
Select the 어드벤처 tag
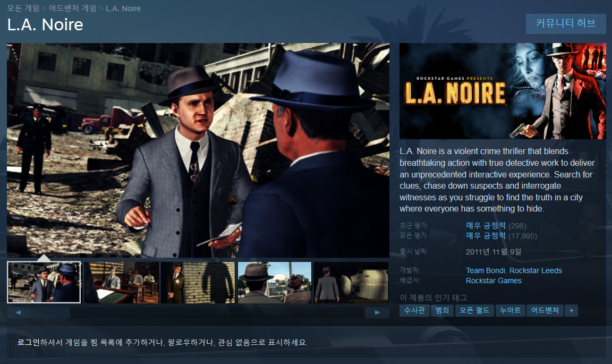[x=545, y=310]
